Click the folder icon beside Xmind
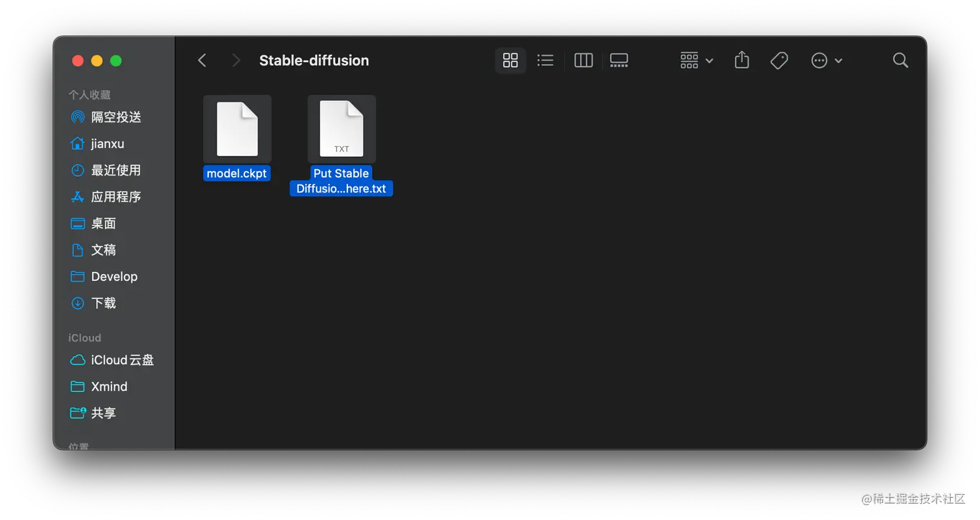 [x=78, y=387]
